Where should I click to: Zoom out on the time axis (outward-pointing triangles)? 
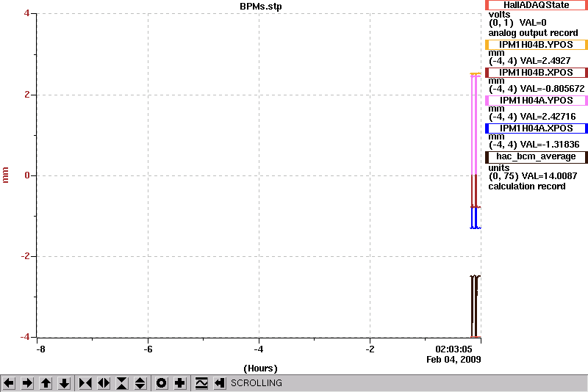coord(104,383)
